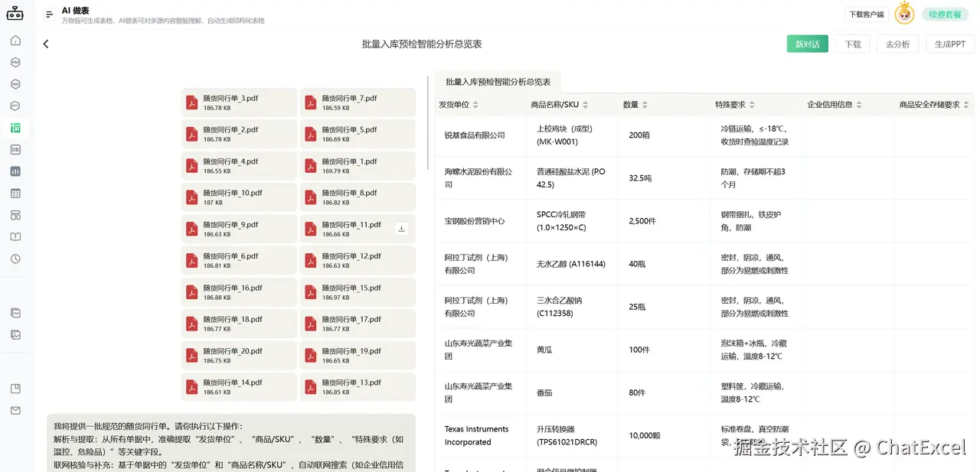Open file 随货同行单_16.pdf

pyautogui.click(x=239, y=292)
